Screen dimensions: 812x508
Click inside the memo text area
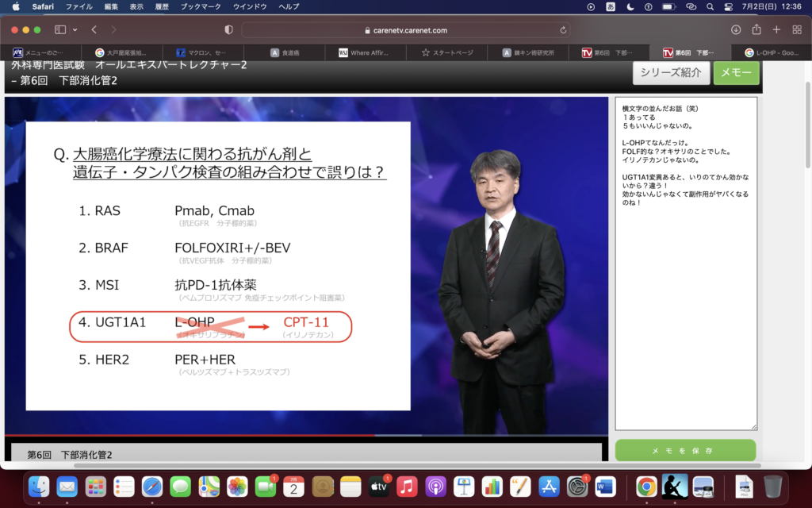[686, 317]
